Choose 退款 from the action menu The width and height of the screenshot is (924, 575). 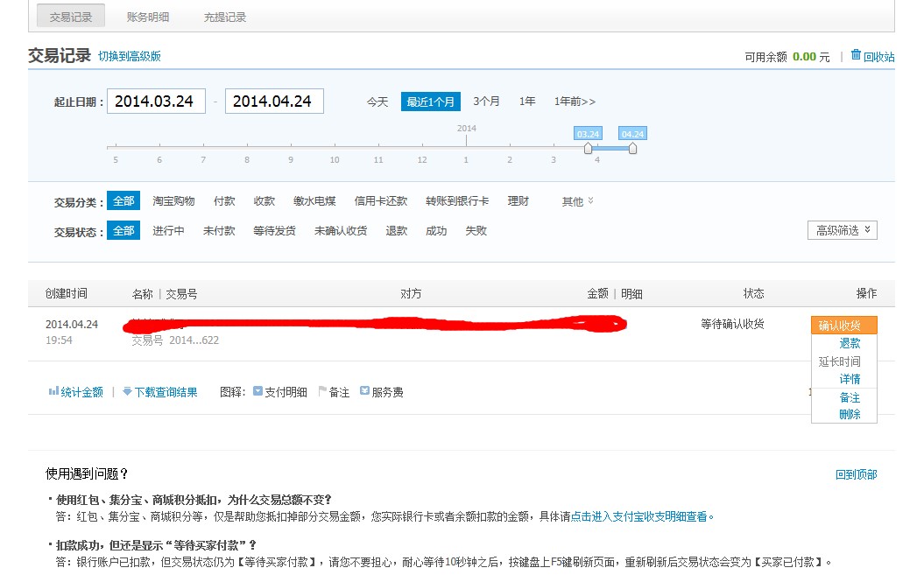[x=850, y=343]
